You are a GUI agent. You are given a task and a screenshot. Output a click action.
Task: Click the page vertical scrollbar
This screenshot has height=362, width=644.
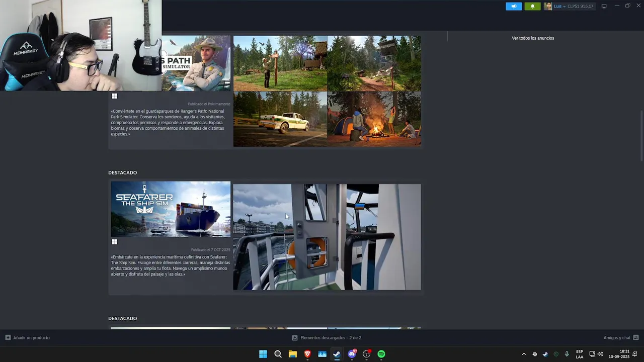click(x=641, y=136)
